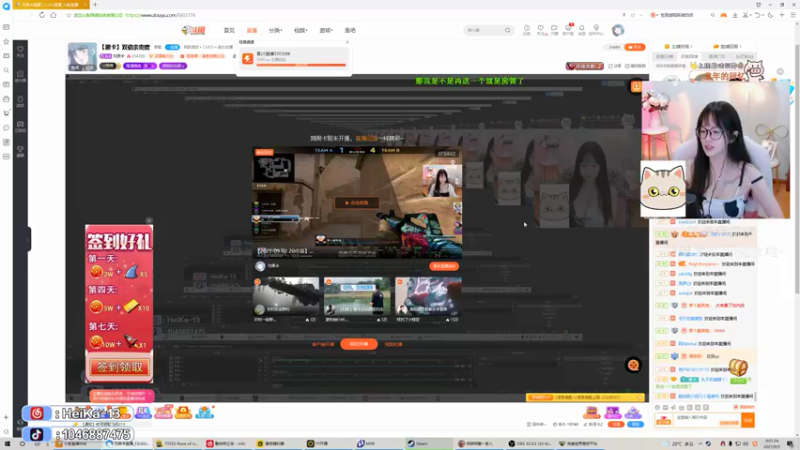Screen dimensions: 800x450
Task: Open first recommended stream thumbnail
Action: [286, 296]
